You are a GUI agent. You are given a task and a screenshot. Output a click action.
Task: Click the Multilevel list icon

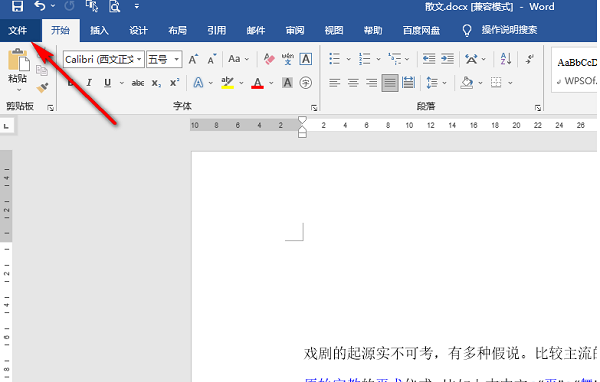tap(395, 59)
